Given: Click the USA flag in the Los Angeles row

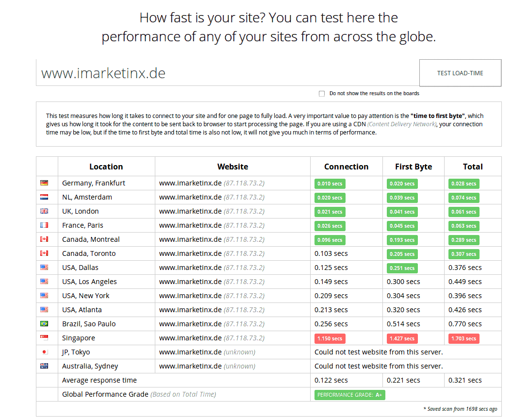Looking at the screenshot, I should coord(44,282).
